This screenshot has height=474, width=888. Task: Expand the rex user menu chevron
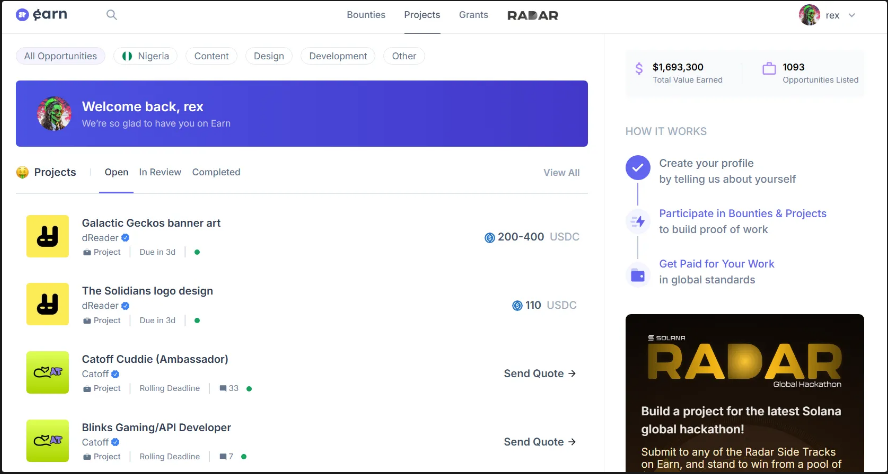coord(852,15)
